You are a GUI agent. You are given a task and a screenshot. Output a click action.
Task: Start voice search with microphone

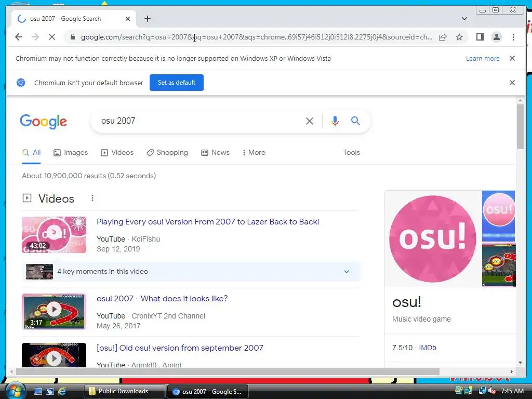[x=335, y=121]
